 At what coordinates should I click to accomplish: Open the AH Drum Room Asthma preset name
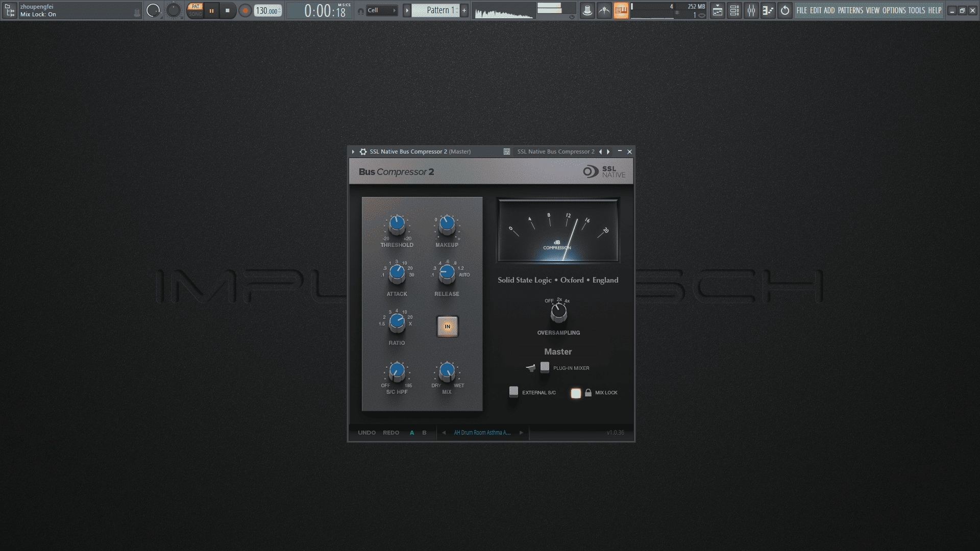tap(482, 433)
